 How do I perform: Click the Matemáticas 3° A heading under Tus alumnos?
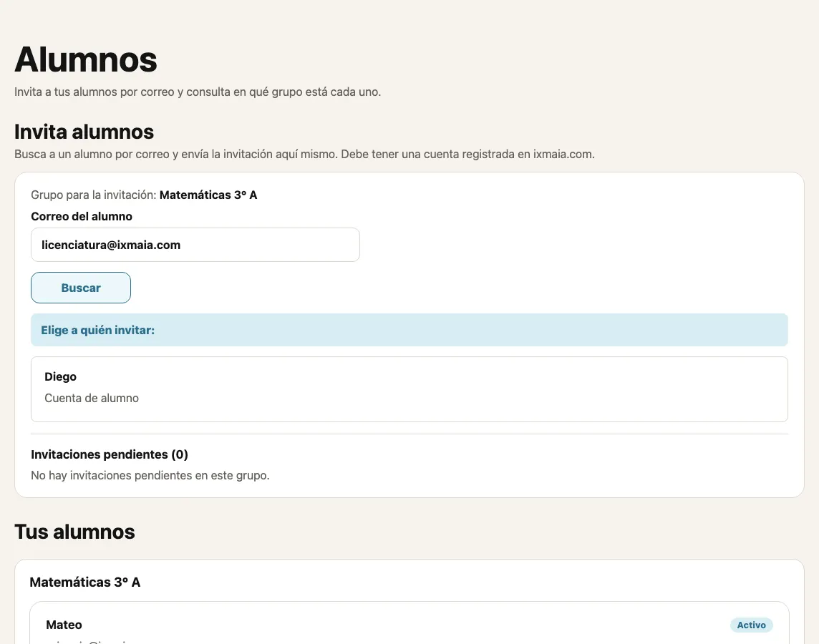pos(85,582)
